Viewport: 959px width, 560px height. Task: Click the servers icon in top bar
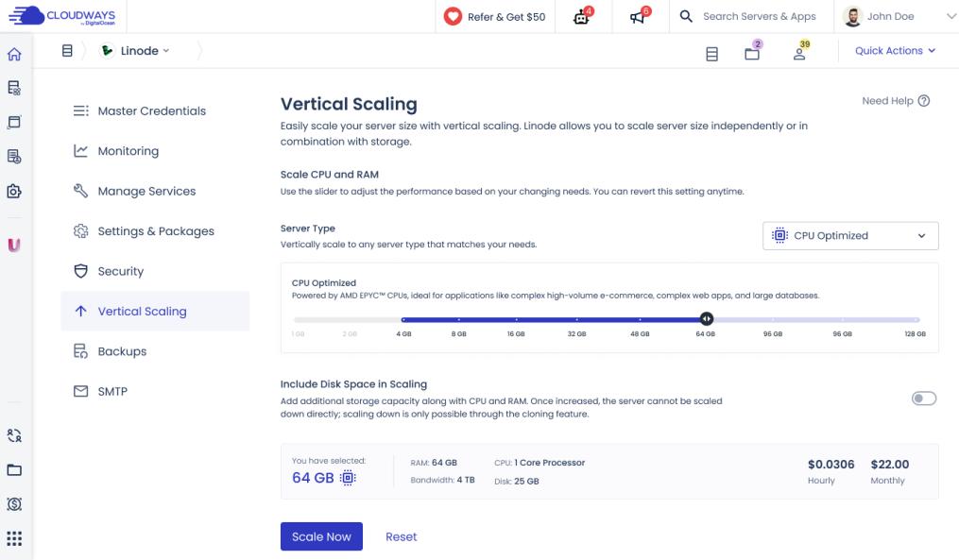click(711, 55)
